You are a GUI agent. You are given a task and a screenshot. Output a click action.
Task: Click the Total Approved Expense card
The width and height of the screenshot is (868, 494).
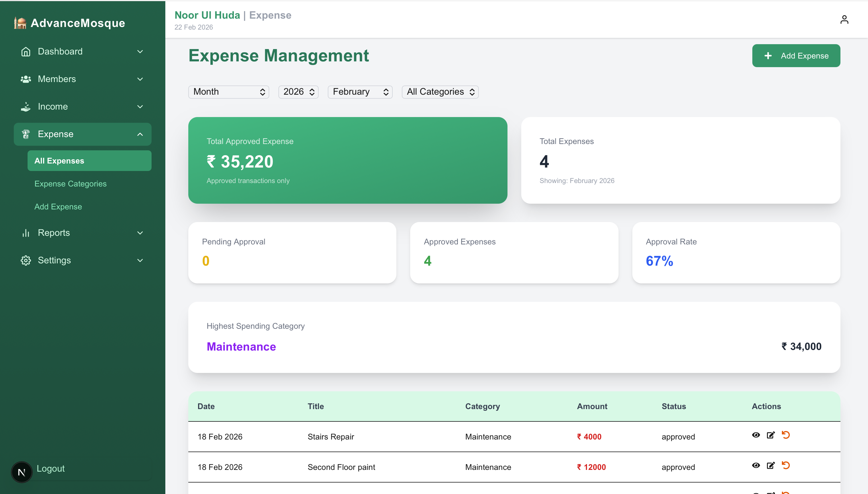point(348,160)
